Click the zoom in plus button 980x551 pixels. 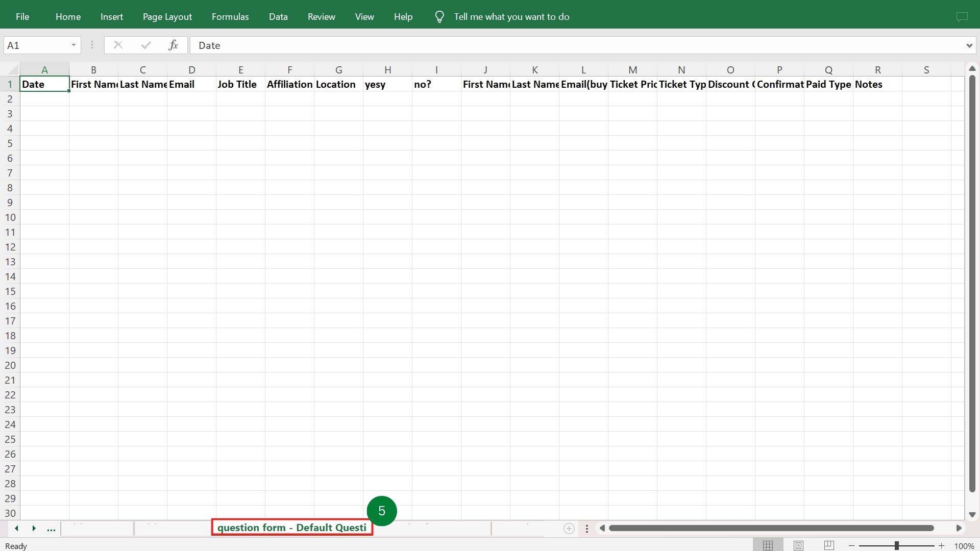pos(941,546)
